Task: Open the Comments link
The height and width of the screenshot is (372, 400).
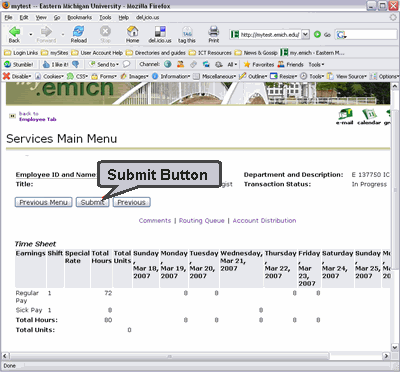Action: coord(155,221)
